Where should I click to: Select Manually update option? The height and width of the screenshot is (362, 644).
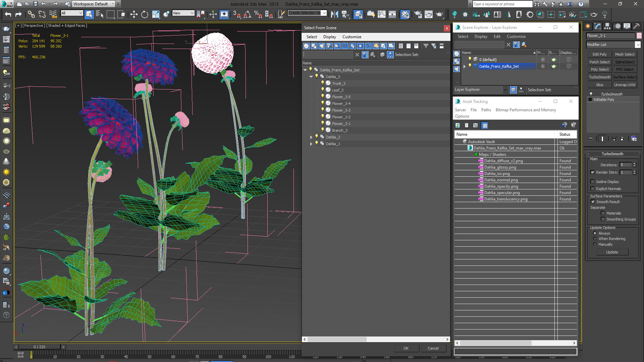pos(595,244)
